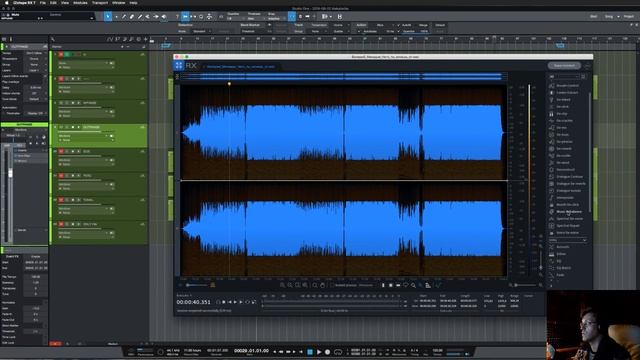Screen dimensions: 640x360
Task: Select the Arrow tool in Studio One toolbar
Action: point(108,17)
